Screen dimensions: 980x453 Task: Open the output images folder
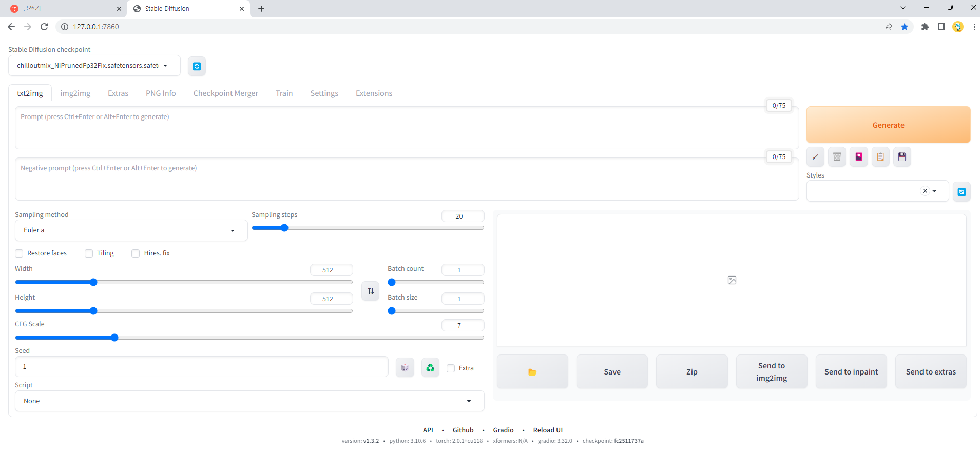click(532, 372)
